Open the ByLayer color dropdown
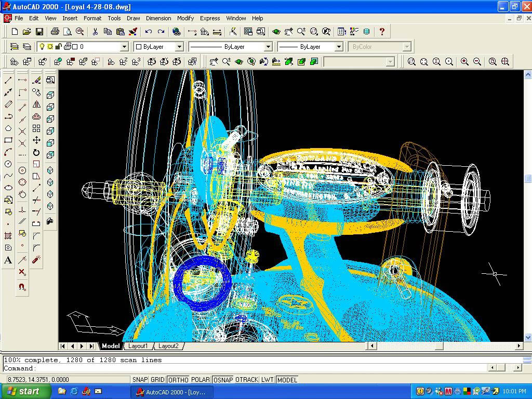This screenshot has height=399, width=532. 179,47
